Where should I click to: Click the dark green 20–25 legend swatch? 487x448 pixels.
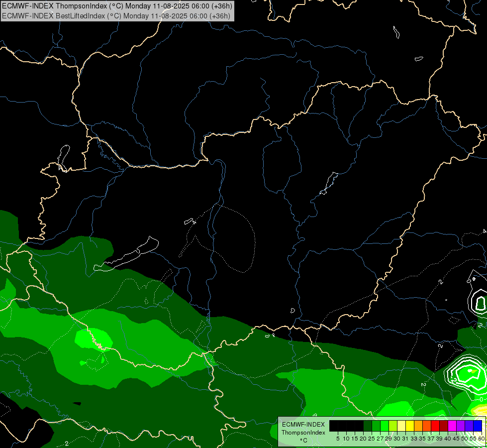click(x=368, y=426)
